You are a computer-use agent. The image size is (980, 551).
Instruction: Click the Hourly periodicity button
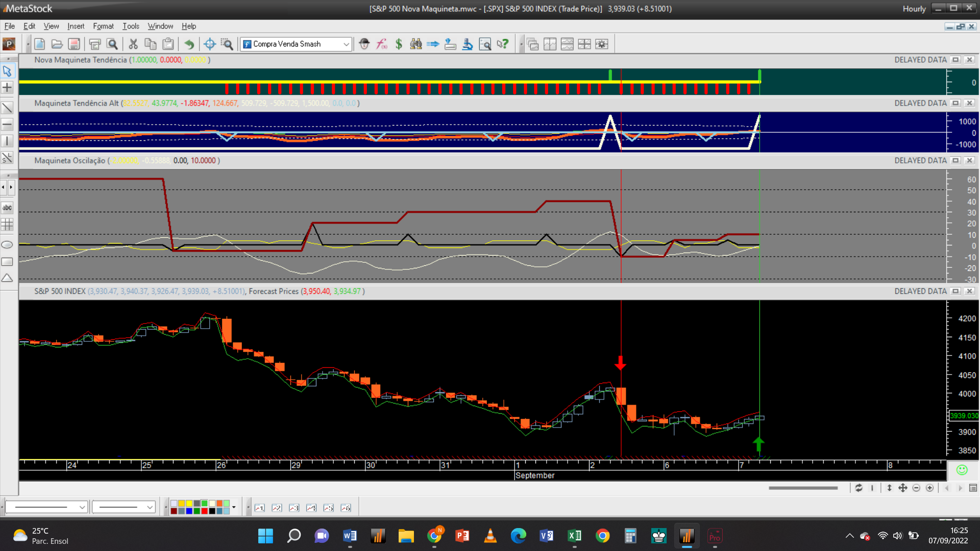[914, 9]
